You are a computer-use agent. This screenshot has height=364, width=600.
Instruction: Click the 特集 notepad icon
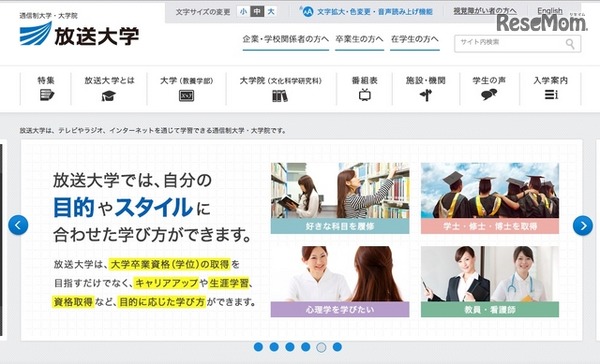point(47,95)
